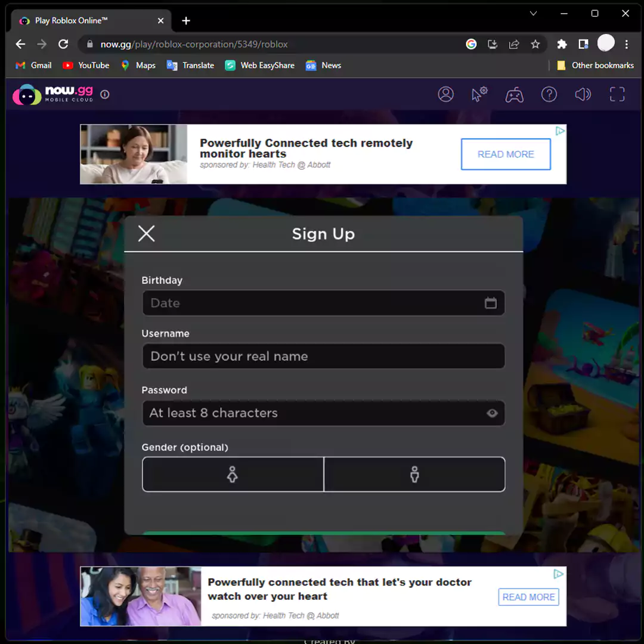
Task: Close the Sign Up dialog with X
Action: (146, 234)
